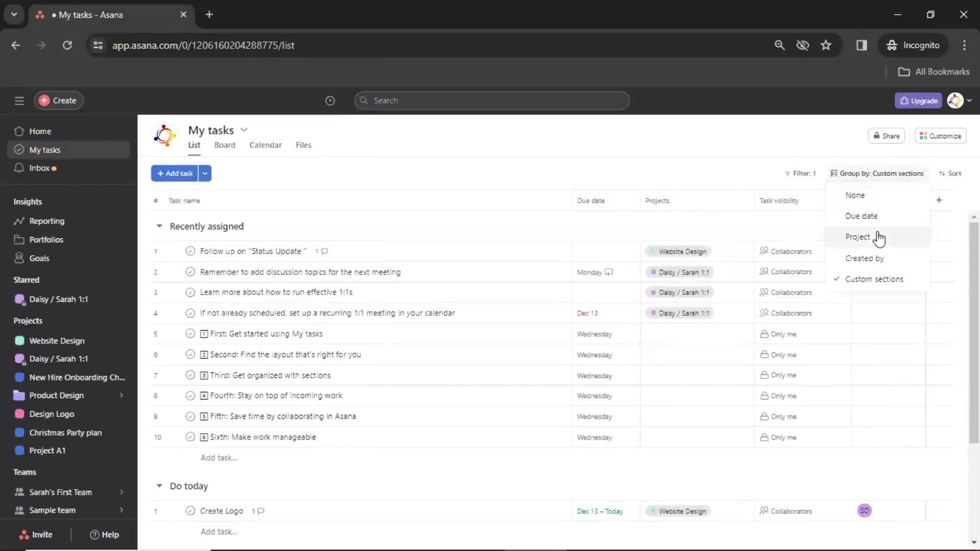Group tasks by Due date

[x=877, y=216]
